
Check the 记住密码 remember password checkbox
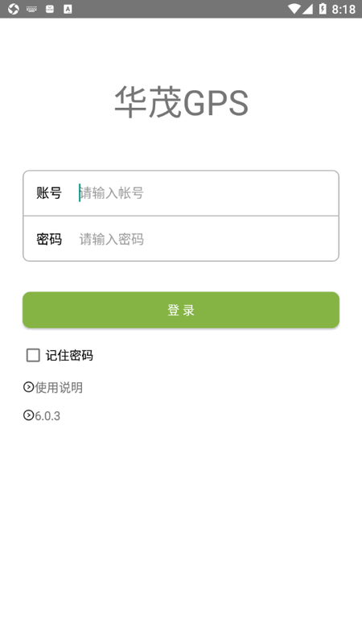coord(33,355)
